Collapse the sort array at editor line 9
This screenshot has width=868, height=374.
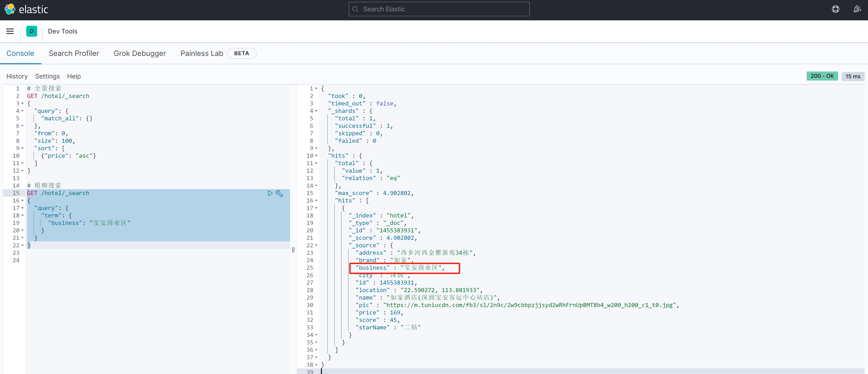[x=23, y=148]
